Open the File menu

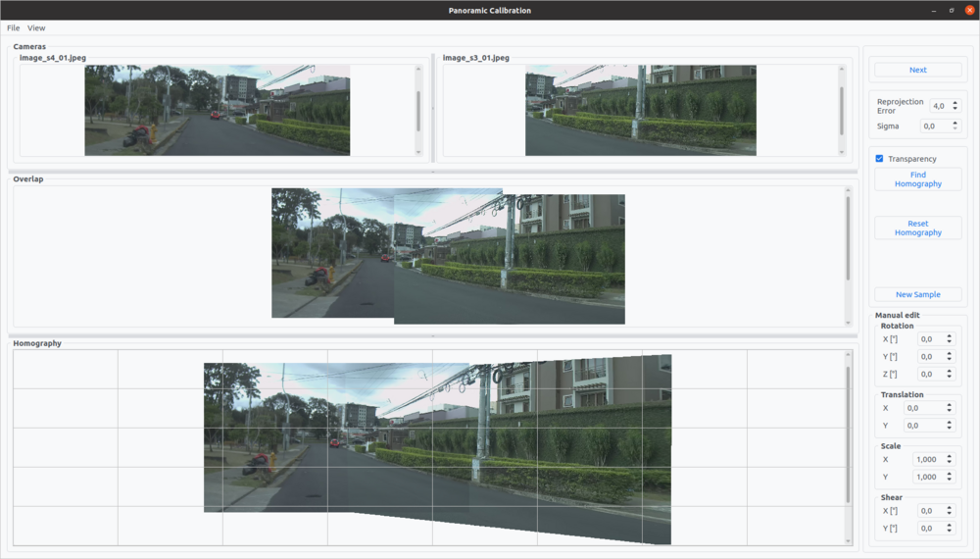click(13, 28)
